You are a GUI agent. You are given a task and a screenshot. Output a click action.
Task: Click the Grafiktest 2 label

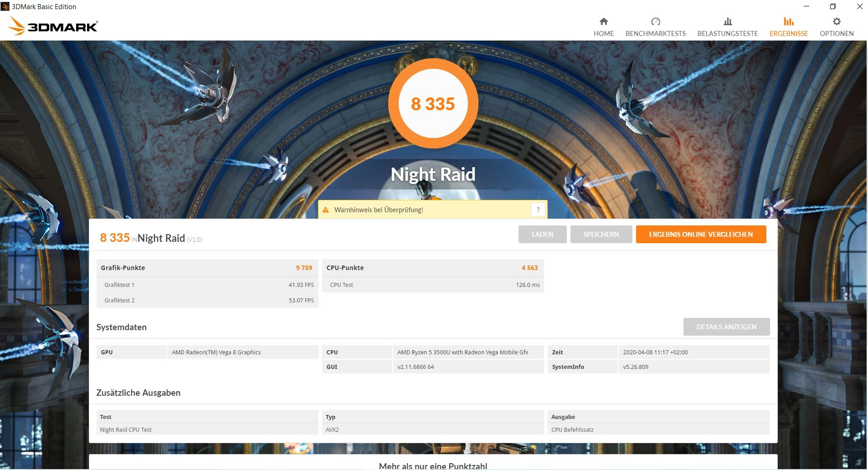119,300
